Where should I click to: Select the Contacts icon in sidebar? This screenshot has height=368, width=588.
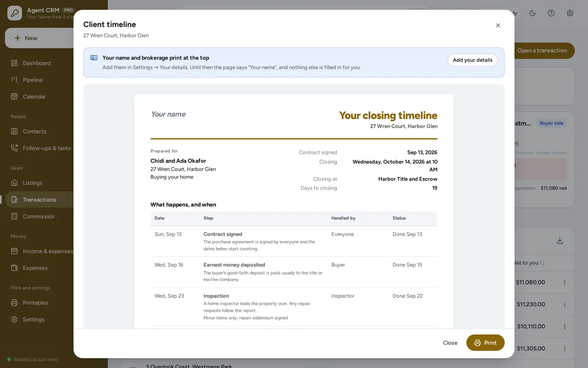pyautogui.click(x=14, y=131)
